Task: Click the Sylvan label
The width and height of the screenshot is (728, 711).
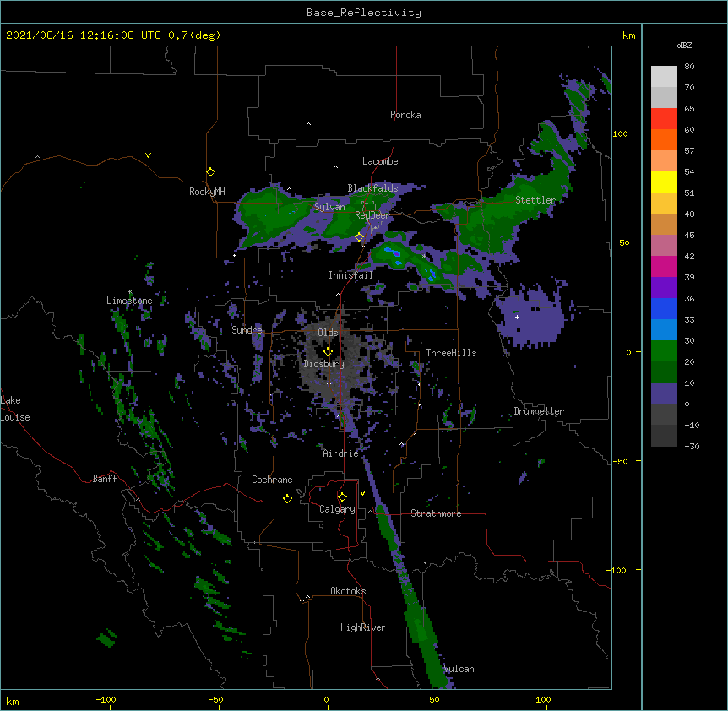Action: (329, 207)
